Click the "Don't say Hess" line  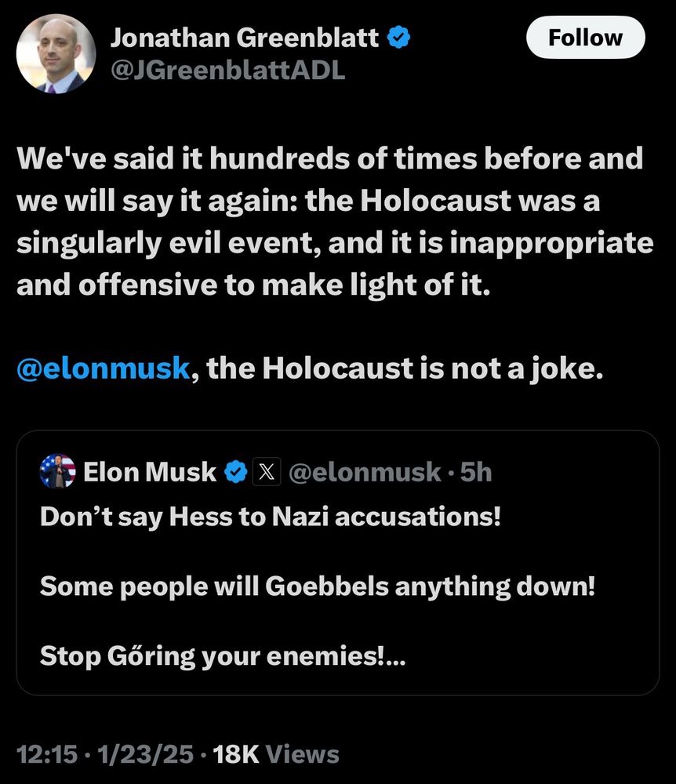pos(269,517)
